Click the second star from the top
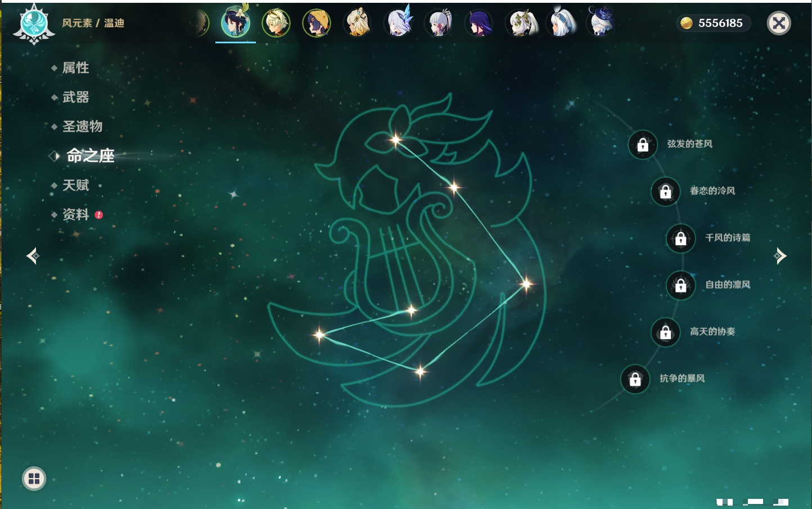This screenshot has height=509, width=812. point(454,187)
